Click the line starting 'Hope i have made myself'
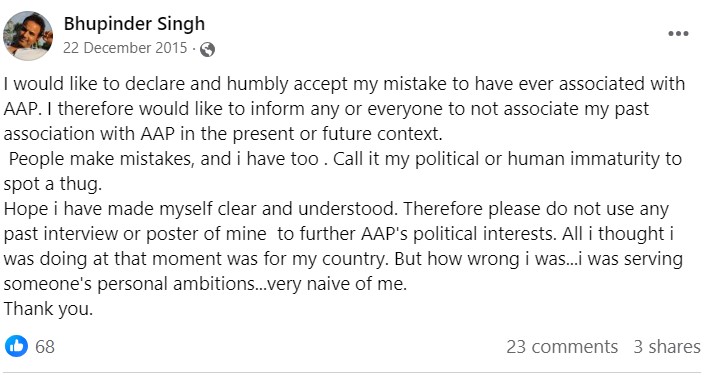Viewport: 706px width, 375px height. (336, 209)
